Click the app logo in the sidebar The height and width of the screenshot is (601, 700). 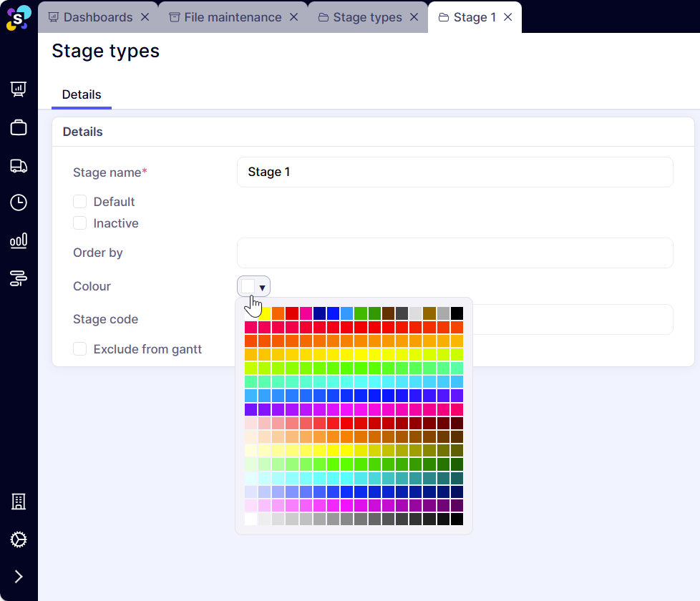point(19,17)
